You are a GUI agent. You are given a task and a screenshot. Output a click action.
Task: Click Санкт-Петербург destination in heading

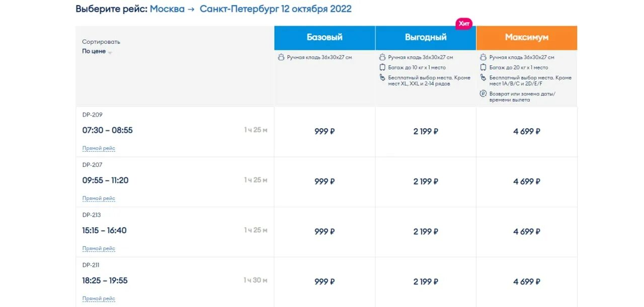(239, 9)
